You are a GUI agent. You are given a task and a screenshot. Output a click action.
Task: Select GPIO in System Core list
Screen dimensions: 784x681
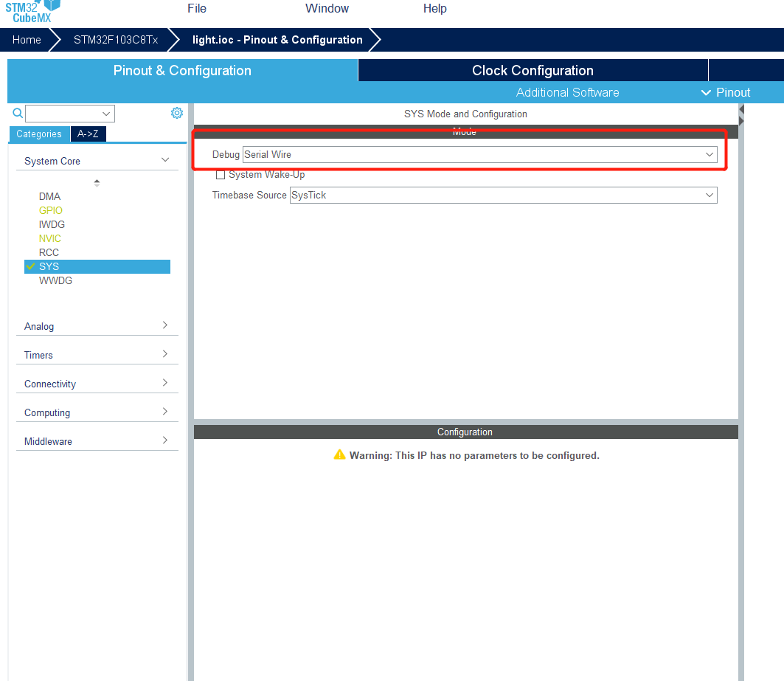50,211
